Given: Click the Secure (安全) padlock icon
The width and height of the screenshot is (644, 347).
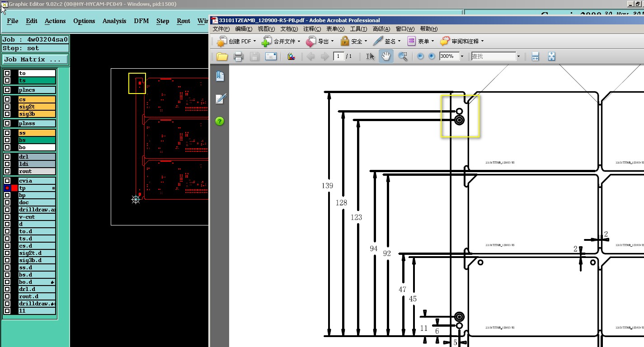Looking at the screenshot, I should 345,42.
